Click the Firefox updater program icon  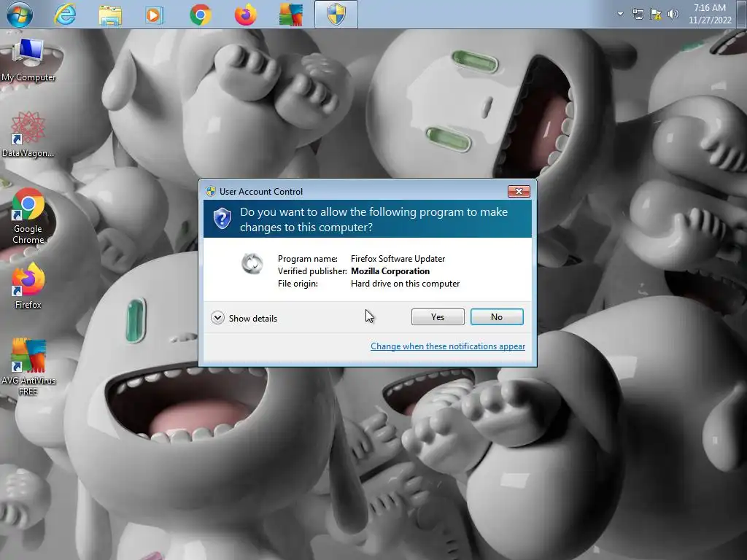coord(252,263)
